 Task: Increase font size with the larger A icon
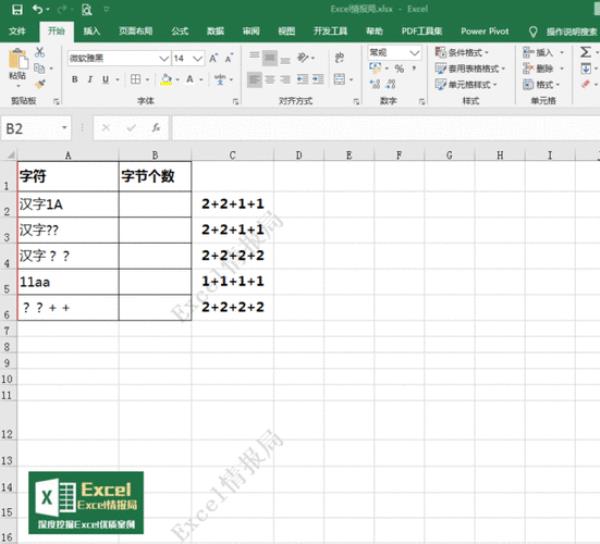tap(213, 58)
